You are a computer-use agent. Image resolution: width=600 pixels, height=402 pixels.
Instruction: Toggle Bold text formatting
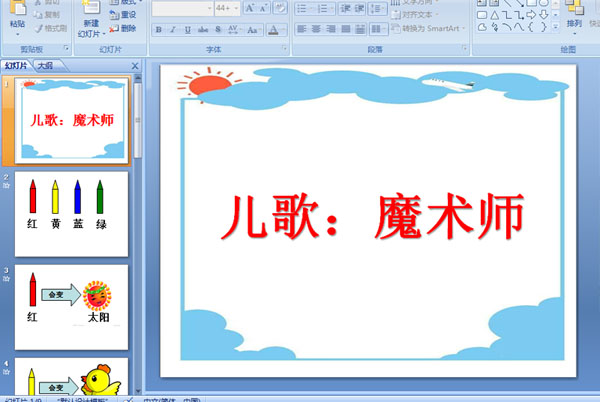point(159,30)
